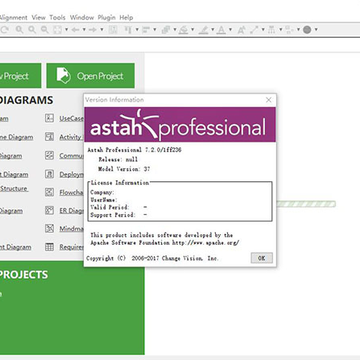Click the ER Diagram link
The height and width of the screenshot is (360, 360).
71,211
